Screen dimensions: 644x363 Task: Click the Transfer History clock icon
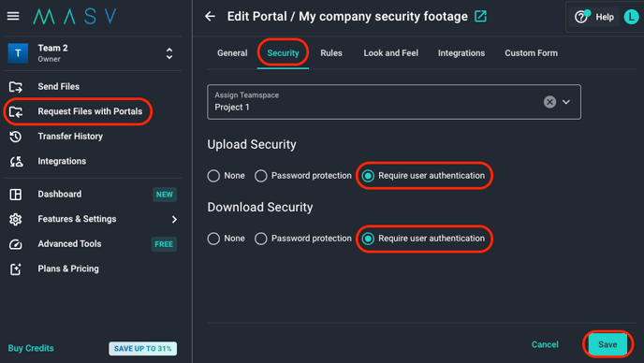tap(16, 137)
